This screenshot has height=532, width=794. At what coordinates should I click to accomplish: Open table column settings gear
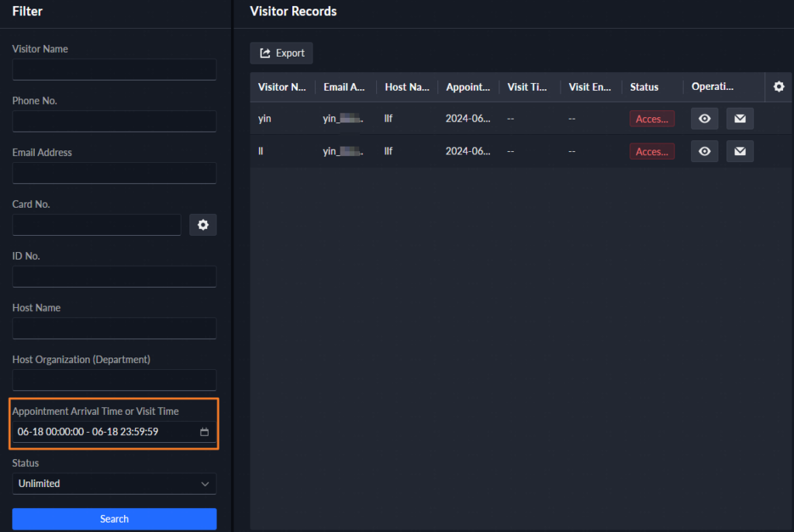coord(778,87)
